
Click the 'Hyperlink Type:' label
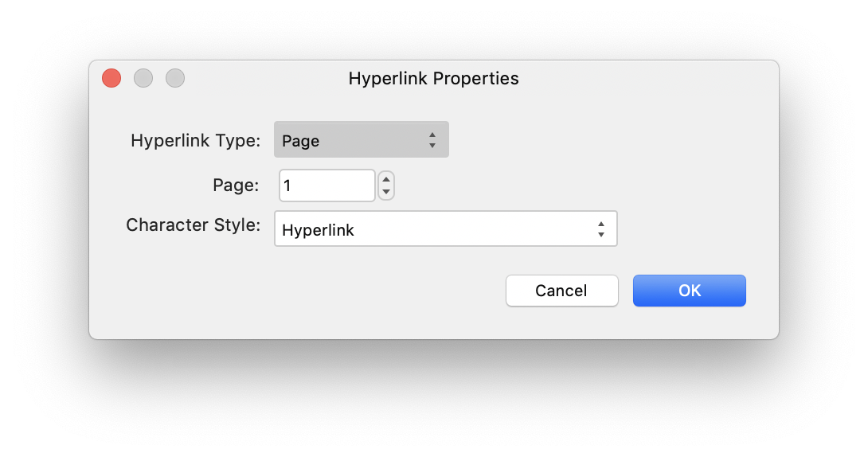[x=195, y=141]
